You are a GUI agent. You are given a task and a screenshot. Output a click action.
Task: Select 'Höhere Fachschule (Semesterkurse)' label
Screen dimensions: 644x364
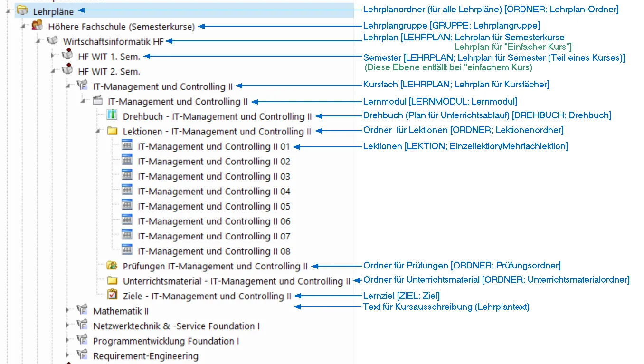tap(122, 27)
